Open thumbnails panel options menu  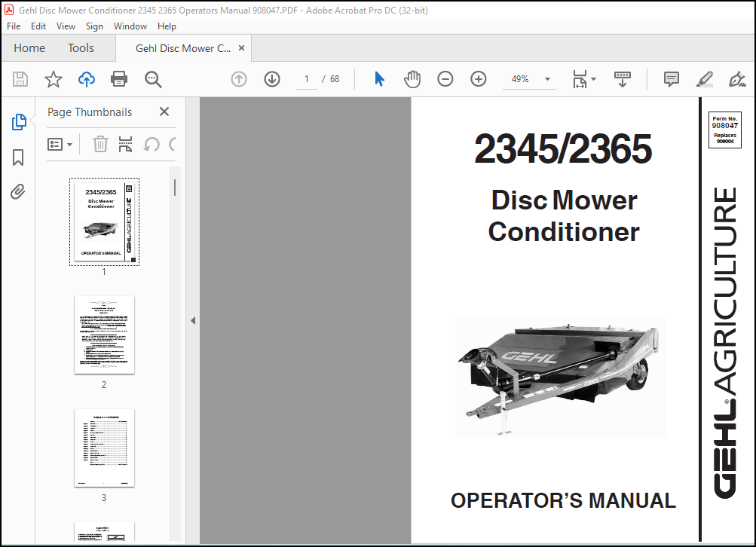[x=60, y=144]
